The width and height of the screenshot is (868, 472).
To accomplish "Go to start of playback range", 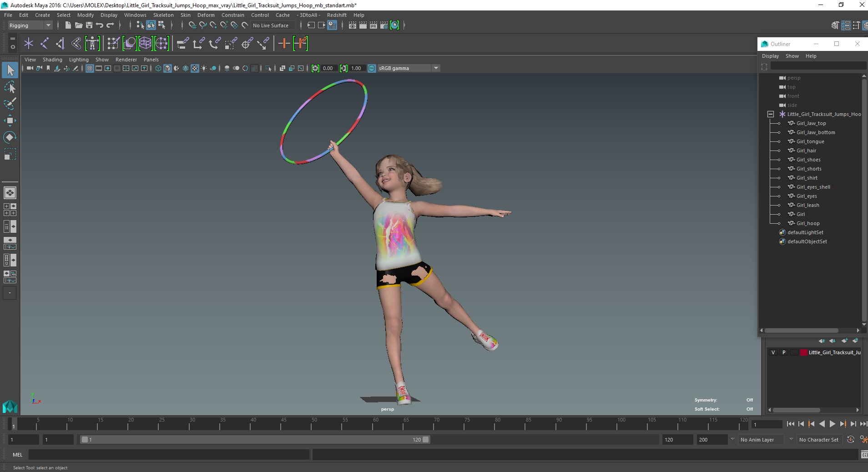I will point(791,424).
